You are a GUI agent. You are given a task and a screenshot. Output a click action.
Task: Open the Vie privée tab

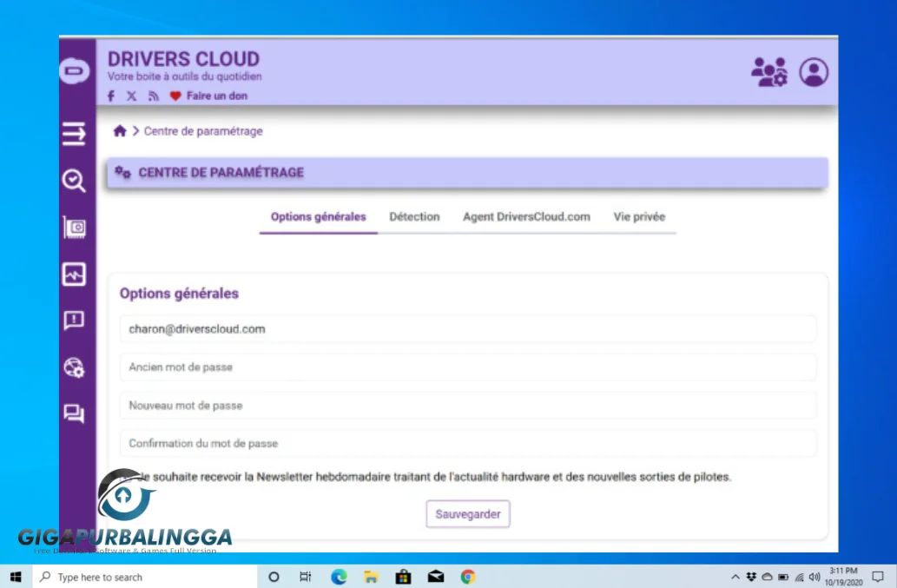pyautogui.click(x=640, y=217)
